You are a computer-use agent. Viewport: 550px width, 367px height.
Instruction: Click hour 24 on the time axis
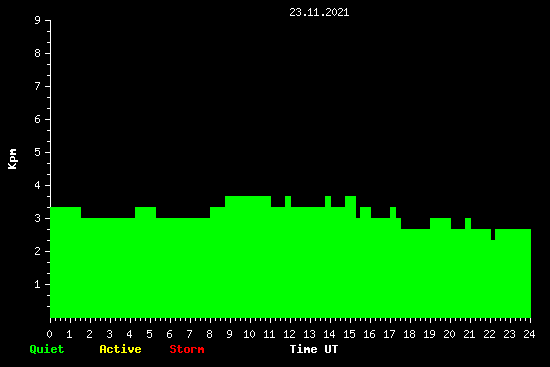[x=529, y=334]
